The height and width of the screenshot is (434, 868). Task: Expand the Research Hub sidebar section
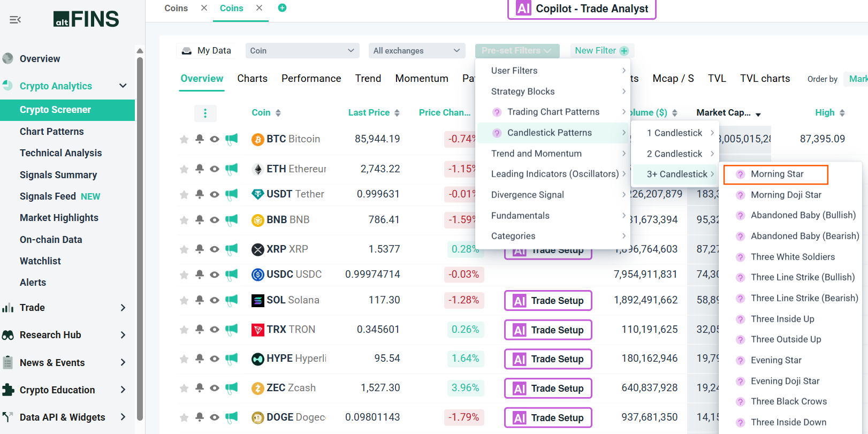(x=123, y=335)
